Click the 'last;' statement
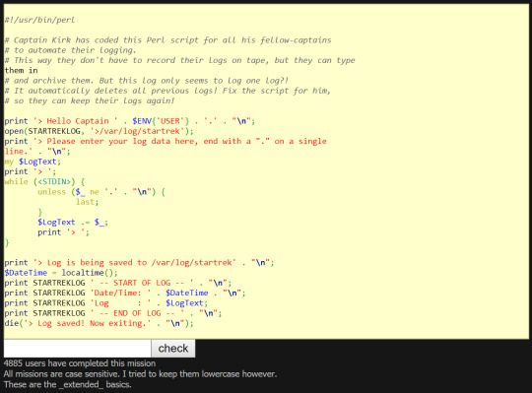The image size is (532, 393). coord(88,202)
